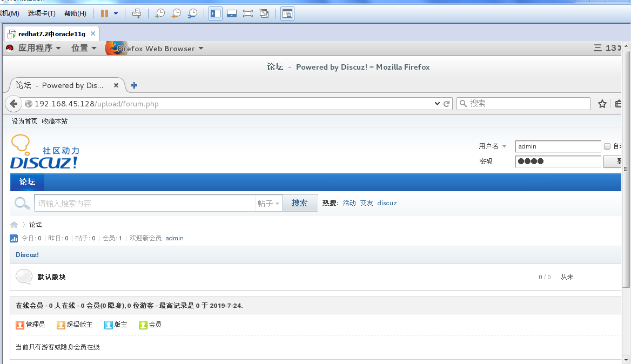Click the breadcrumb home icon

coord(14,225)
